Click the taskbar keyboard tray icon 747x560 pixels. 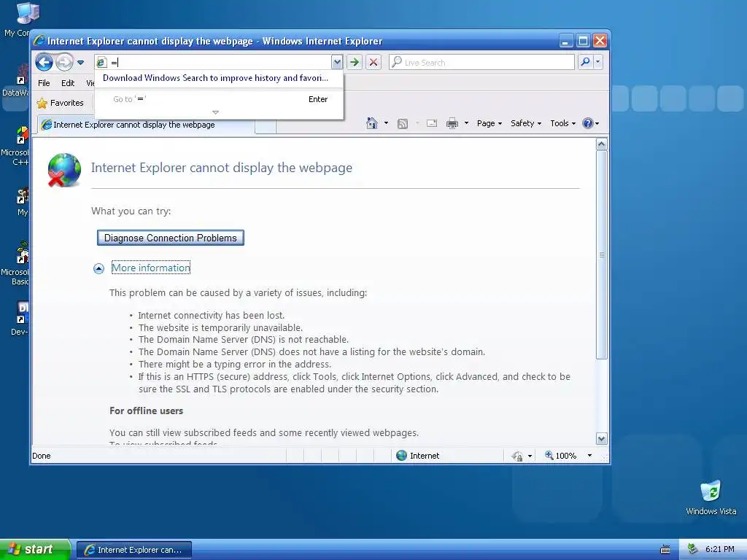coord(665,550)
